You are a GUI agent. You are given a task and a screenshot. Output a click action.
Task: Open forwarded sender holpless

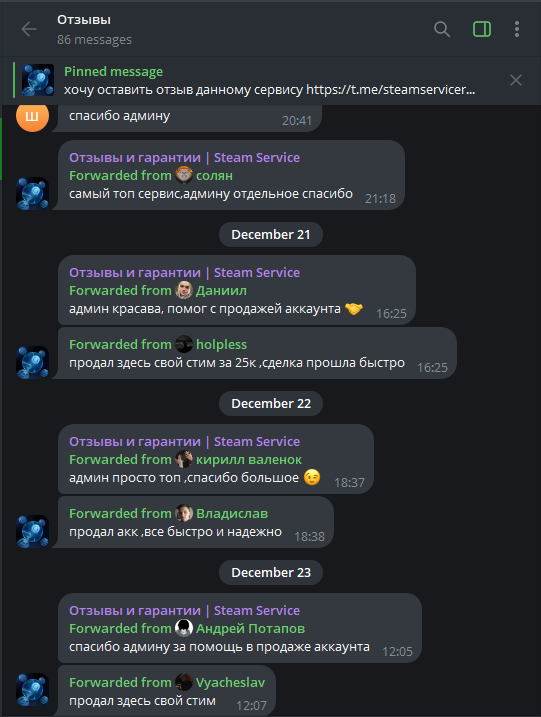point(221,344)
